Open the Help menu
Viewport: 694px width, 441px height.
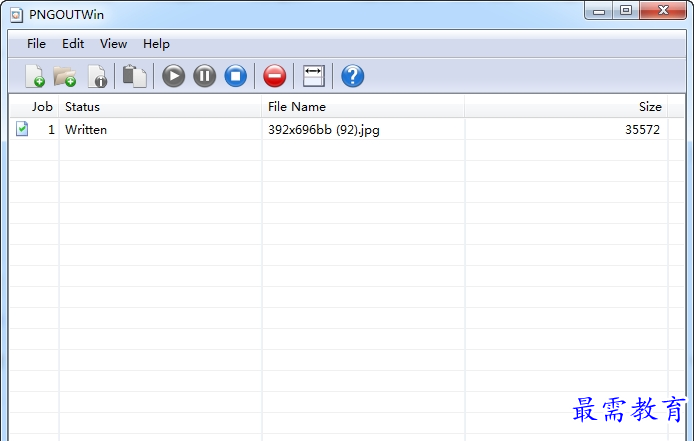pos(156,44)
